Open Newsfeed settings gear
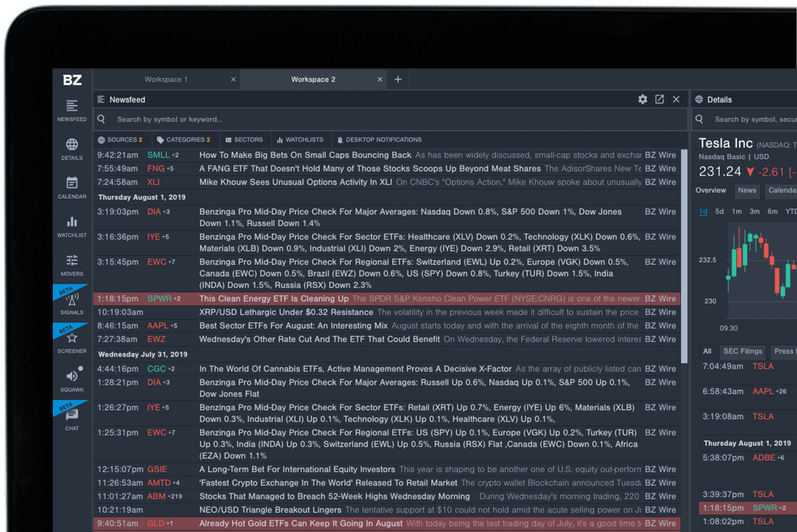The image size is (797, 532). point(642,100)
